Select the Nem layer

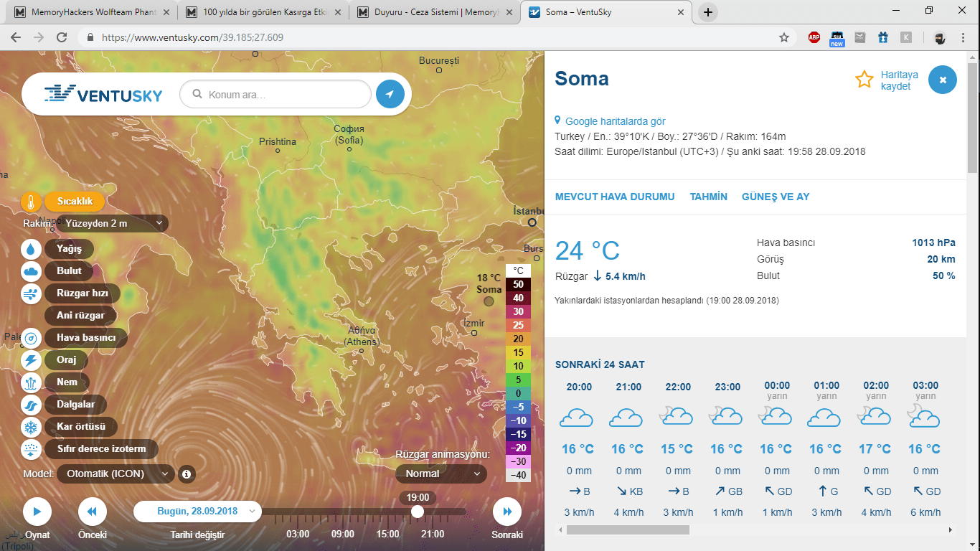67,382
